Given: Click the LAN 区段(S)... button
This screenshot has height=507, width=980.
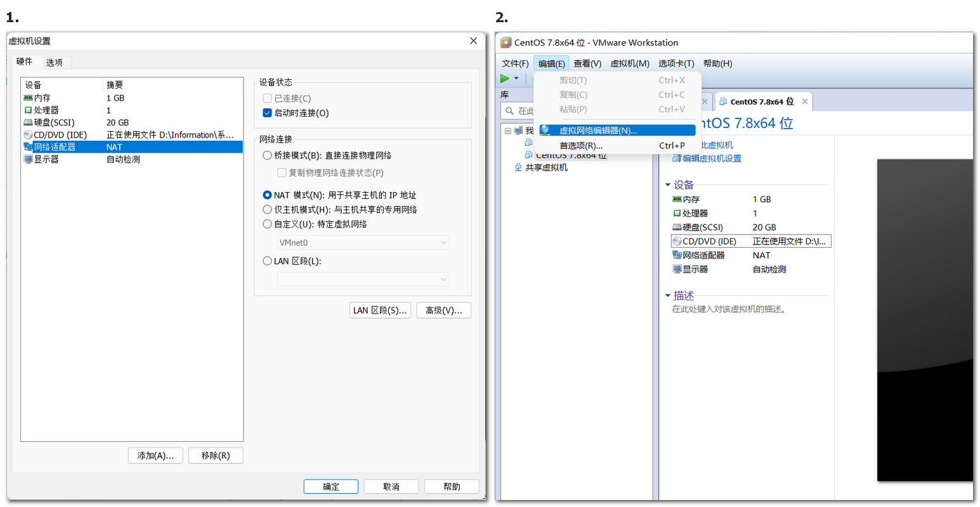Looking at the screenshot, I should pos(380,311).
